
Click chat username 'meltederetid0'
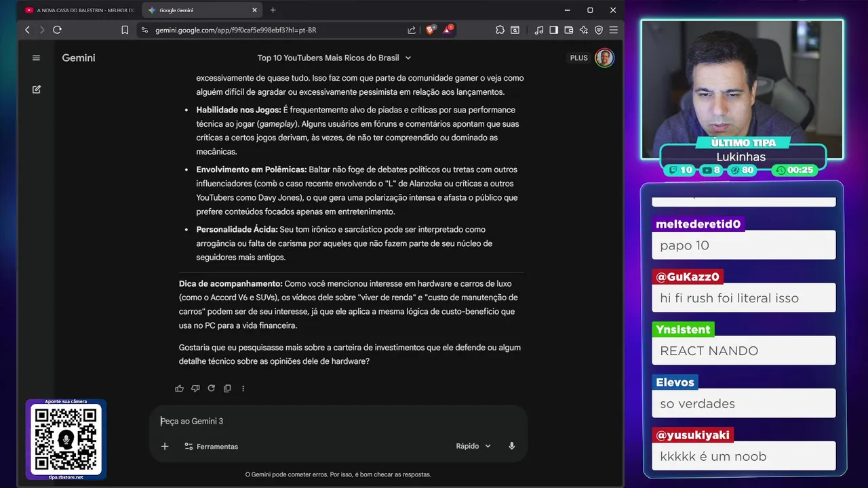tap(698, 224)
